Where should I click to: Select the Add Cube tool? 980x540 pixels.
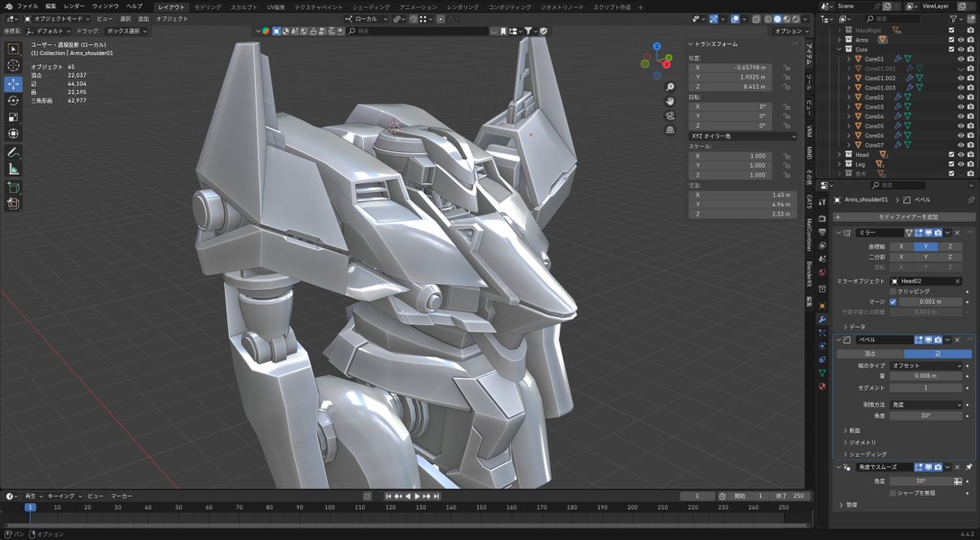(13, 187)
